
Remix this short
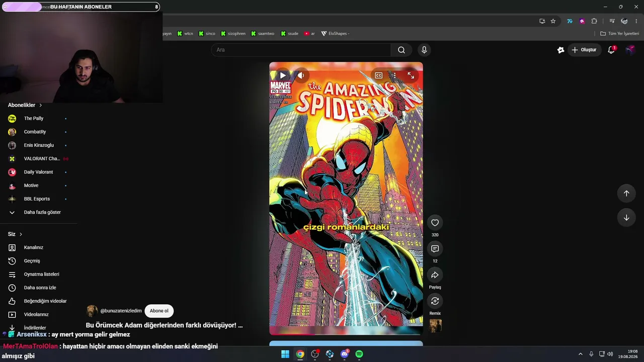435,301
